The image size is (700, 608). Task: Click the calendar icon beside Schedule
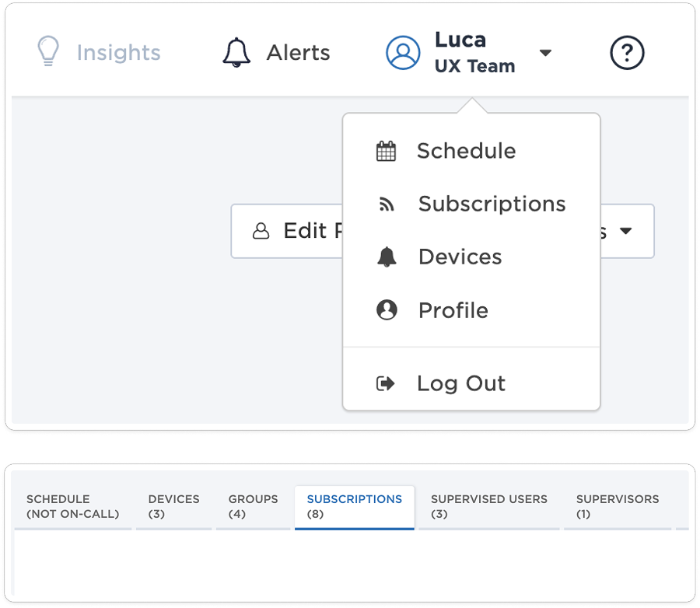[x=386, y=151]
